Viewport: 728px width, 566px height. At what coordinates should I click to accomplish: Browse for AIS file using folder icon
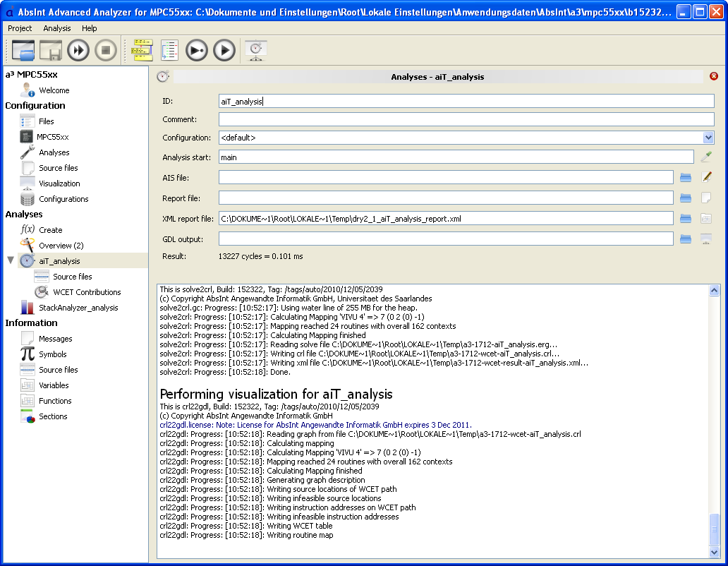(x=685, y=177)
